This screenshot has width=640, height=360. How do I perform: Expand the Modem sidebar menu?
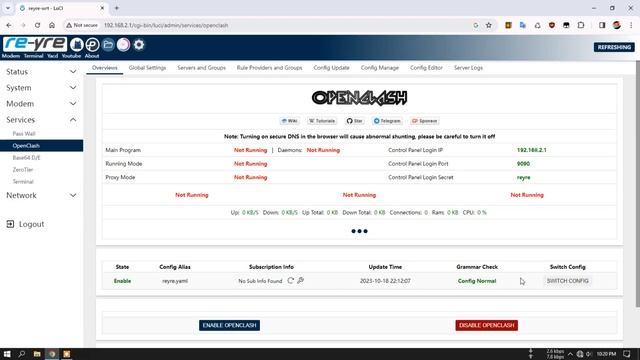pyautogui.click(x=41, y=104)
